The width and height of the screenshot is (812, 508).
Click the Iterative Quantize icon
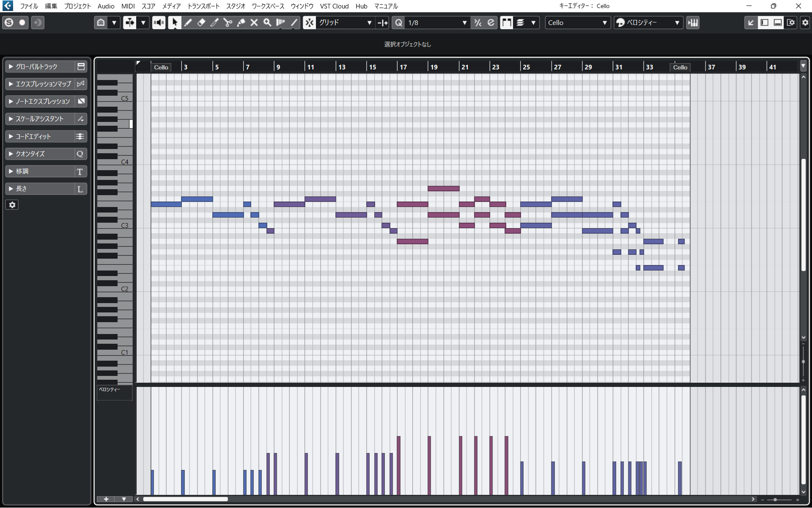(478, 23)
